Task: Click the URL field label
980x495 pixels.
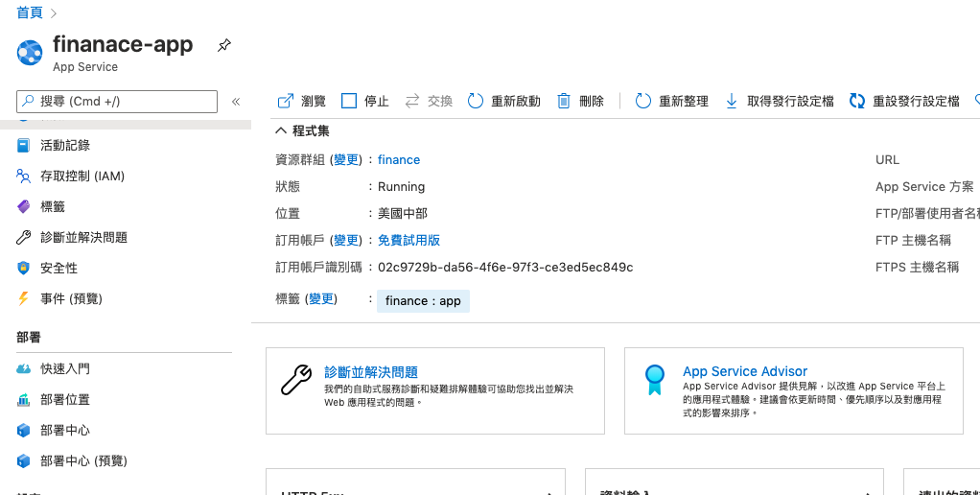Action: pos(888,160)
